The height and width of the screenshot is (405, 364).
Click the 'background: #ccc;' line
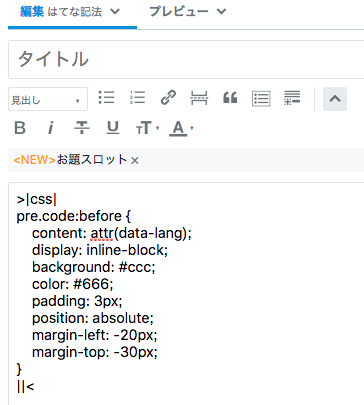click(94, 267)
